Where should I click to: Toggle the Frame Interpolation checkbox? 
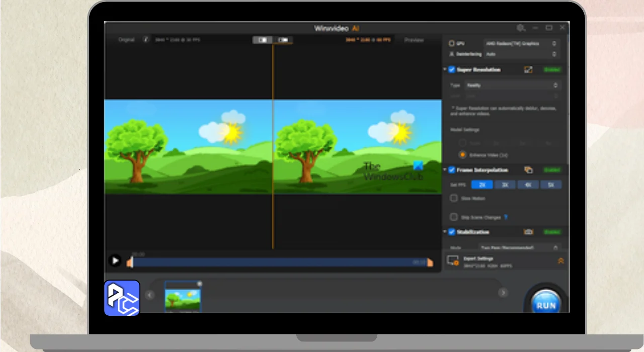point(451,170)
